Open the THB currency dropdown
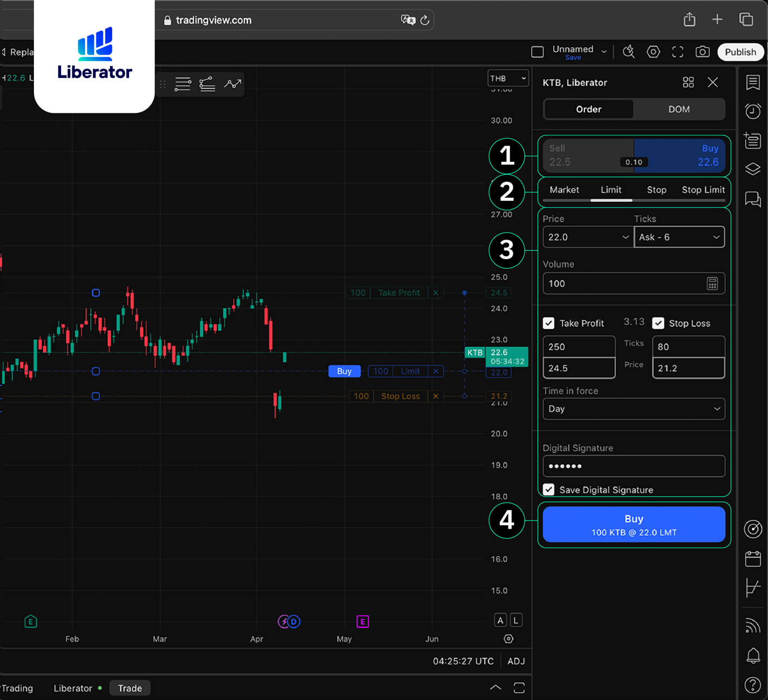The height and width of the screenshot is (700, 768). pos(508,78)
